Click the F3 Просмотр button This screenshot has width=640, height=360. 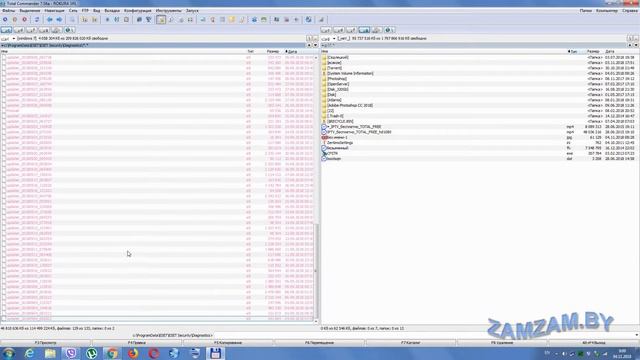[46, 343]
